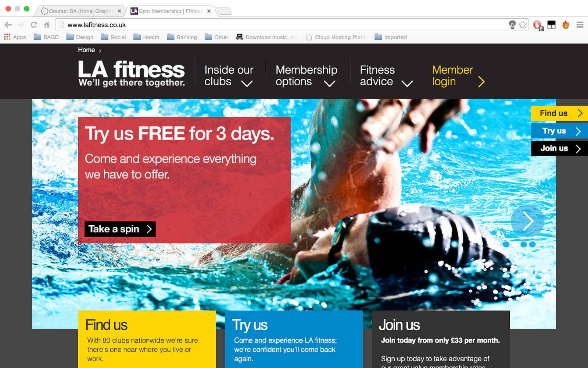Screen dimensions: 588x368
Task: Click the yellow Find us side tab
Action: click(559, 113)
